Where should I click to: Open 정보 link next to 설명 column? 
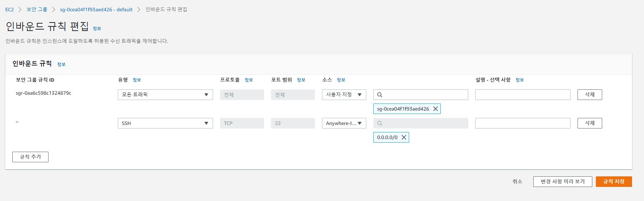(x=520, y=80)
